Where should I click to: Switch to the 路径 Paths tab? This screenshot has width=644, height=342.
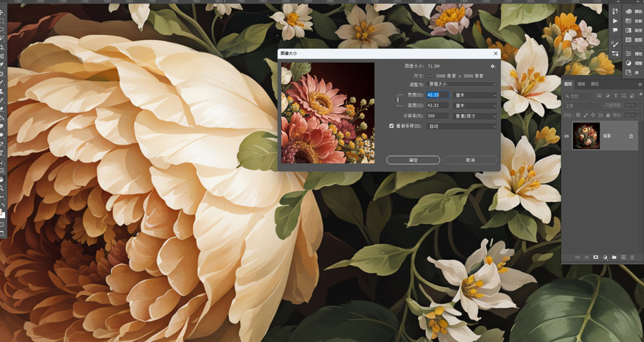pos(595,84)
